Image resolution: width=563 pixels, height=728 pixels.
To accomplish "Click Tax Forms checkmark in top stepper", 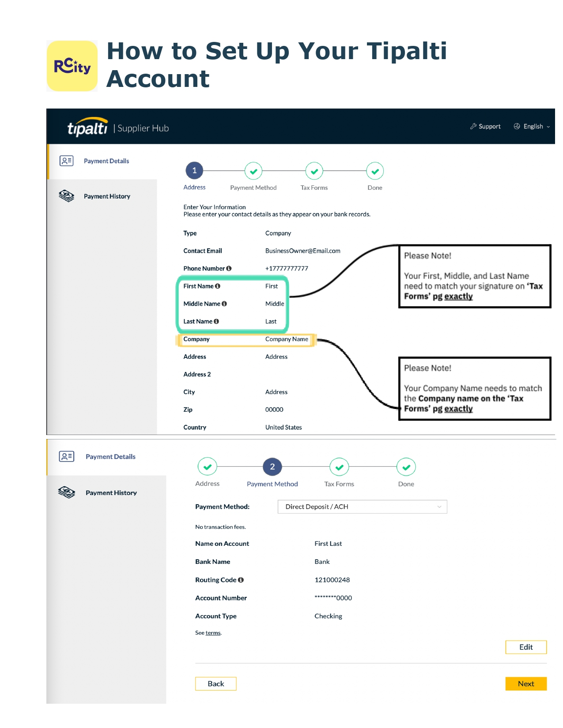I will point(314,171).
